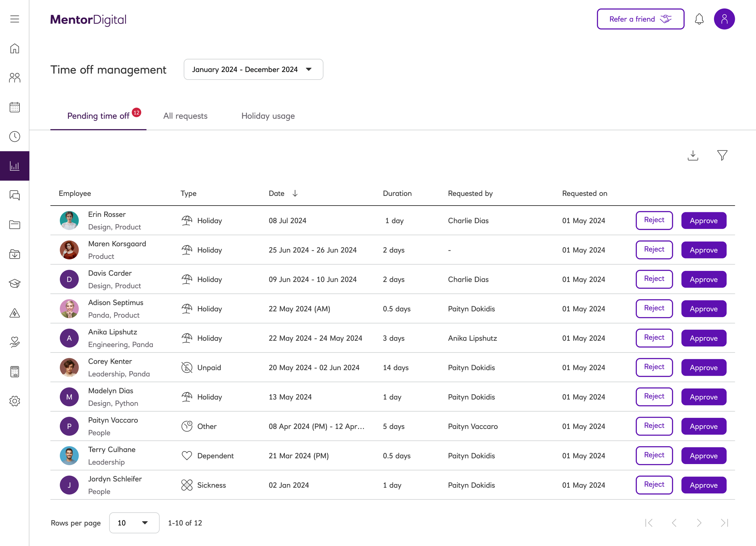Open the people icon in sidebar
The image size is (756, 546).
click(x=15, y=78)
